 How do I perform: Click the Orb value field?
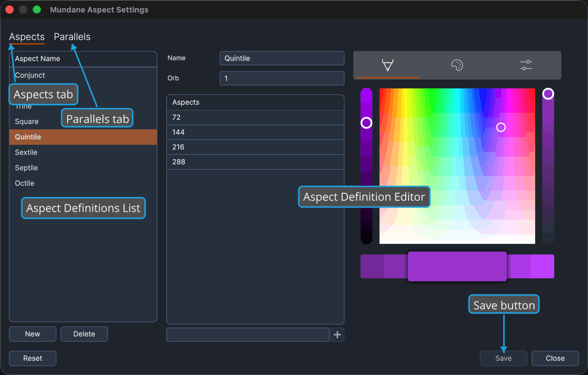click(x=282, y=78)
